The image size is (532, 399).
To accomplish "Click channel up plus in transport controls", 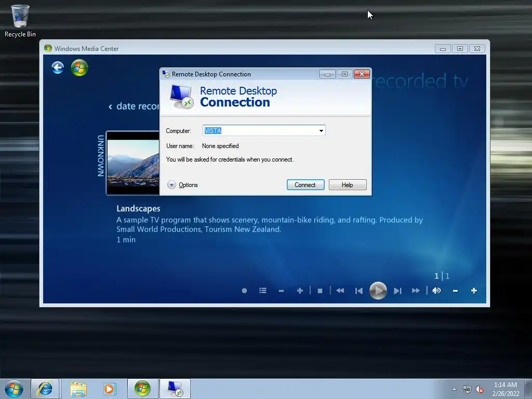I will pos(300,291).
